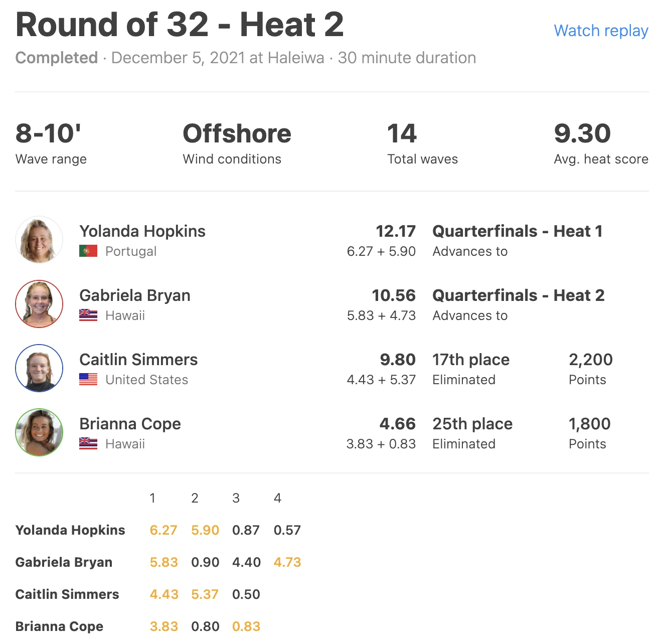Click Yolanda Hopkins' 6.27 wave score

pyautogui.click(x=163, y=530)
